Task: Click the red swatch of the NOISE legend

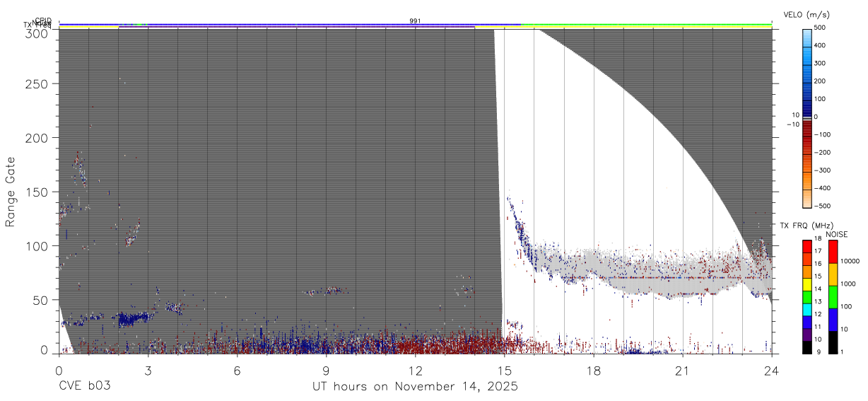Action: point(833,252)
